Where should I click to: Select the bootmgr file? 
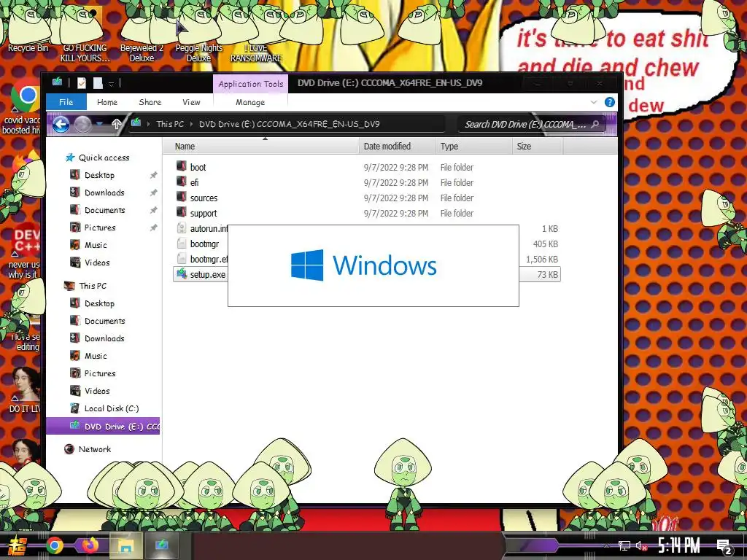(x=204, y=244)
